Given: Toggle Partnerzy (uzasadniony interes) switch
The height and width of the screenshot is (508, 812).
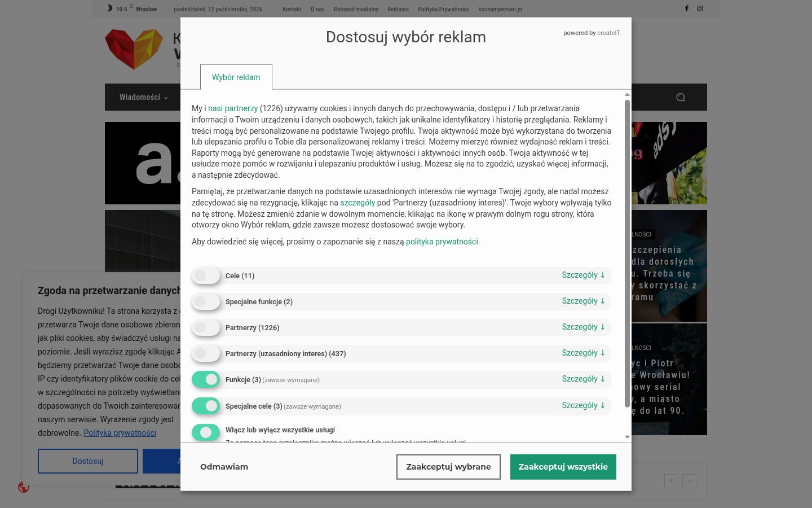Looking at the screenshot, I should pos(206,353).
